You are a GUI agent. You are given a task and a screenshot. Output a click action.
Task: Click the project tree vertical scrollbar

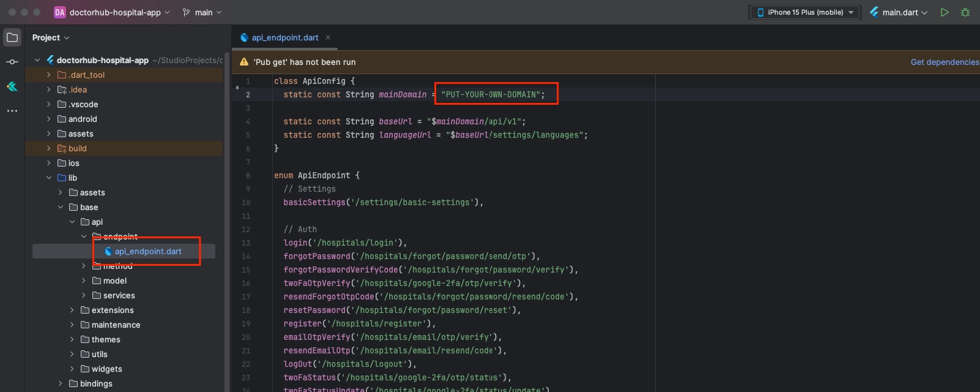[227, 221]
